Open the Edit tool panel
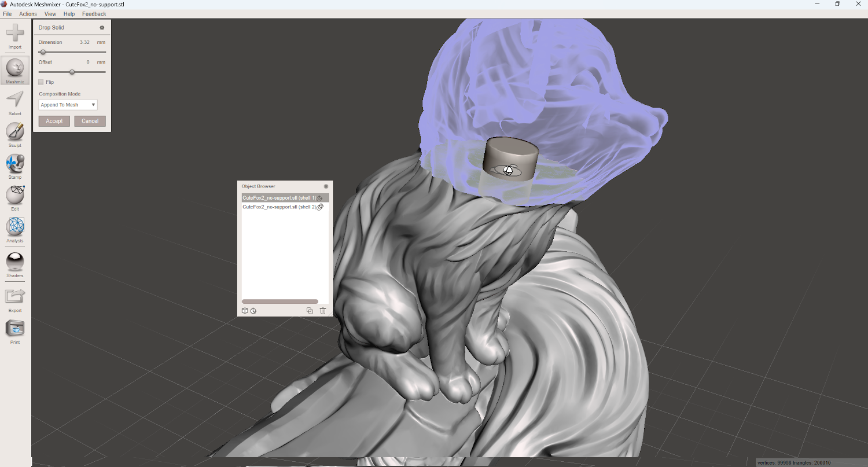Image resolution: width=868 pixels, height=467 pixels. pyautogui.click(x=15, y=195)
